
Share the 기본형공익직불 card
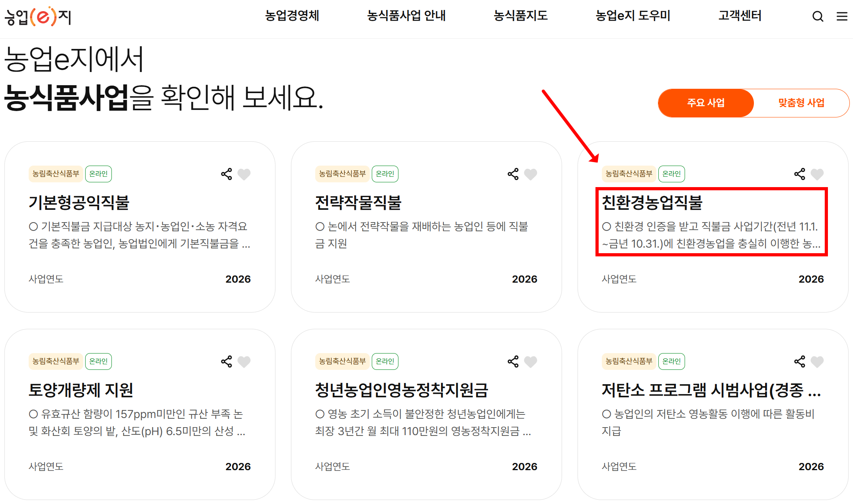point(226,174)
